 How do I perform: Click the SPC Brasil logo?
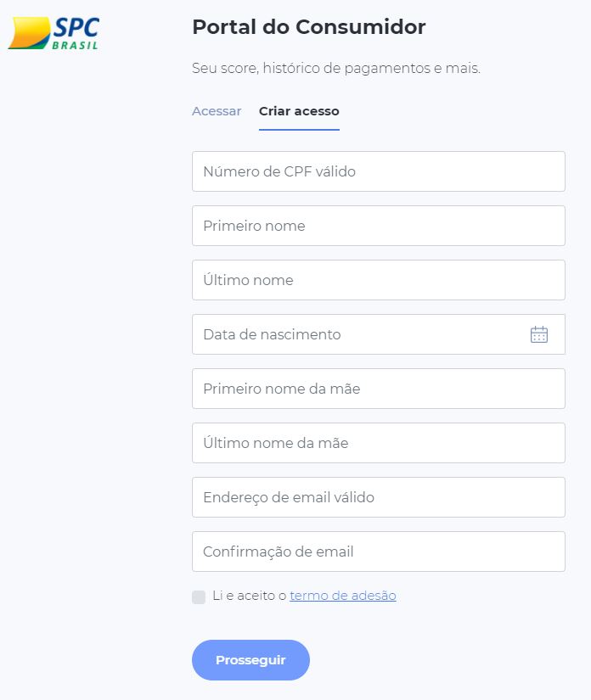[x=53, y=32]
